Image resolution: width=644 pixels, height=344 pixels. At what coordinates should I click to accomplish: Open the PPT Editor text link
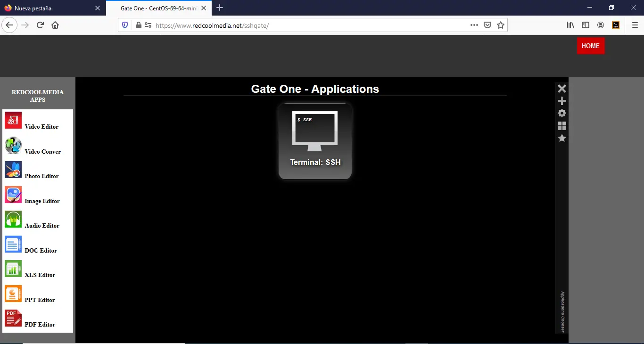click(x=40, y=300)
